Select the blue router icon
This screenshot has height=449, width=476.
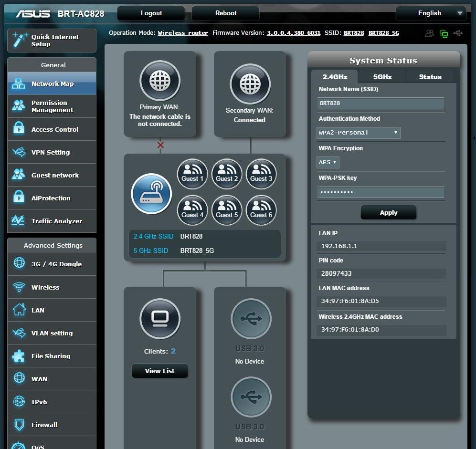[151, 194]
